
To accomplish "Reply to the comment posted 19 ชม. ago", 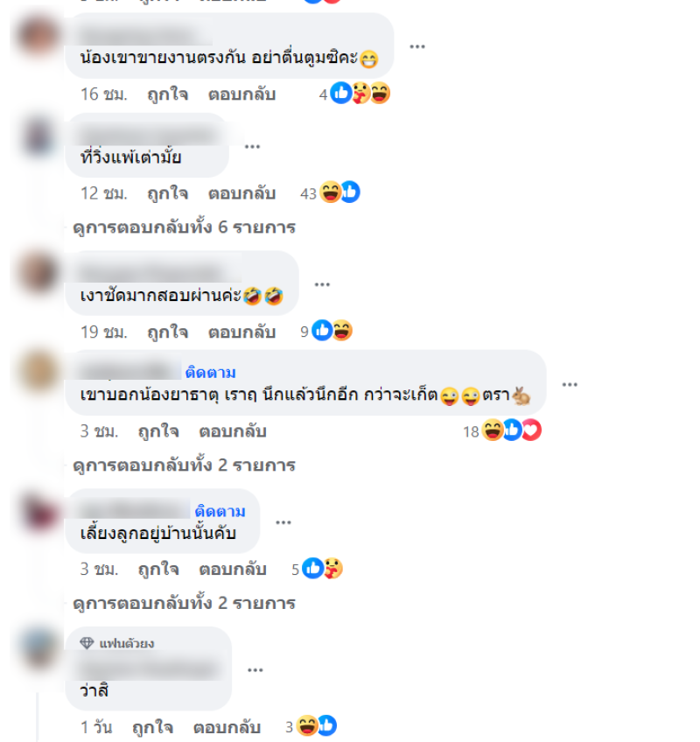I will [241, 332].
